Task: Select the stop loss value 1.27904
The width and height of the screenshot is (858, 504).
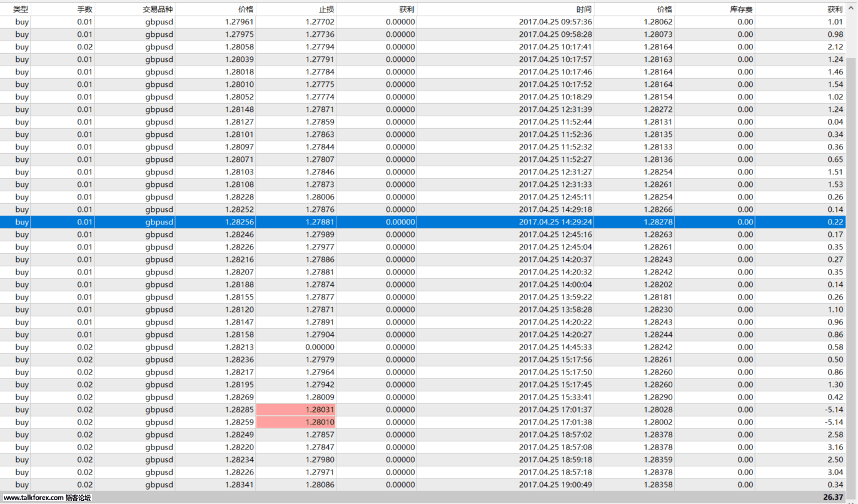Action: coord(320,335)
